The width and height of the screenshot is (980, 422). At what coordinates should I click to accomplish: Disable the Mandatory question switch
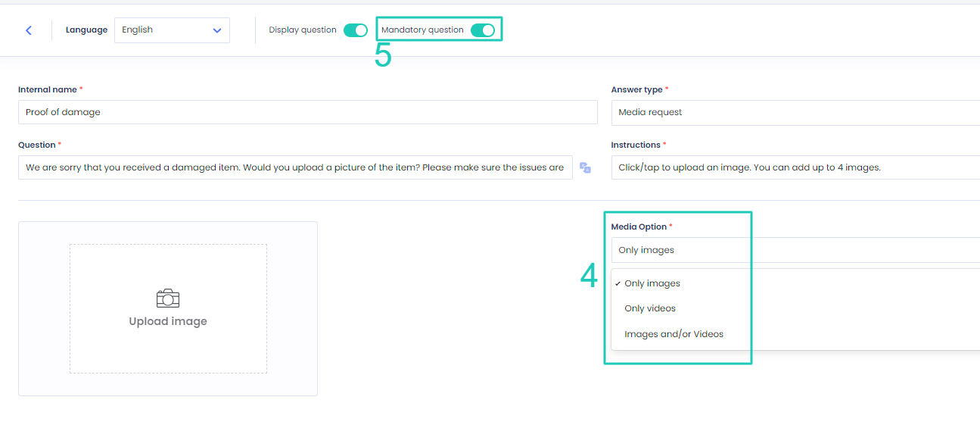coord(482,30)
